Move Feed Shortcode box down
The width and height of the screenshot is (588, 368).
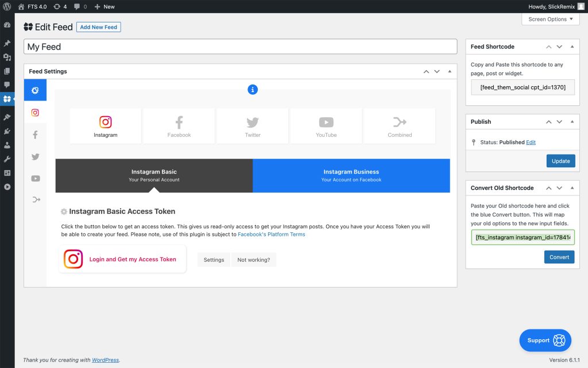pos(559,47)
